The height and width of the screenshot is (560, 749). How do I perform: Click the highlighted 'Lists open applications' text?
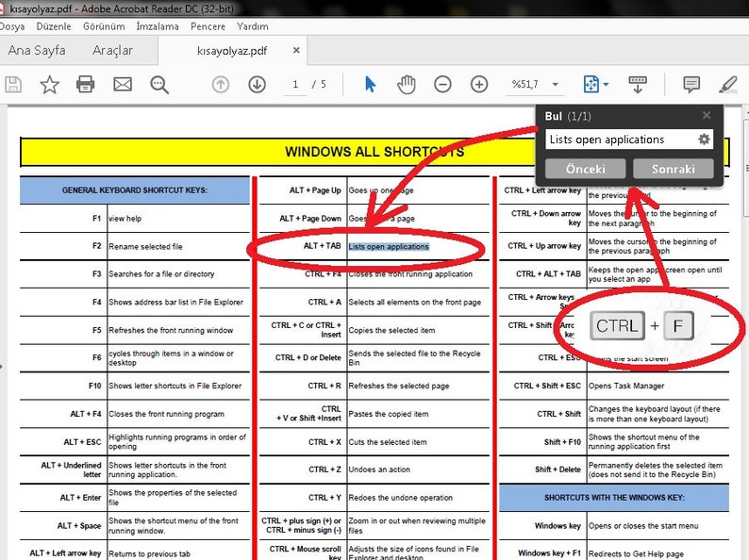click(389, 247)
